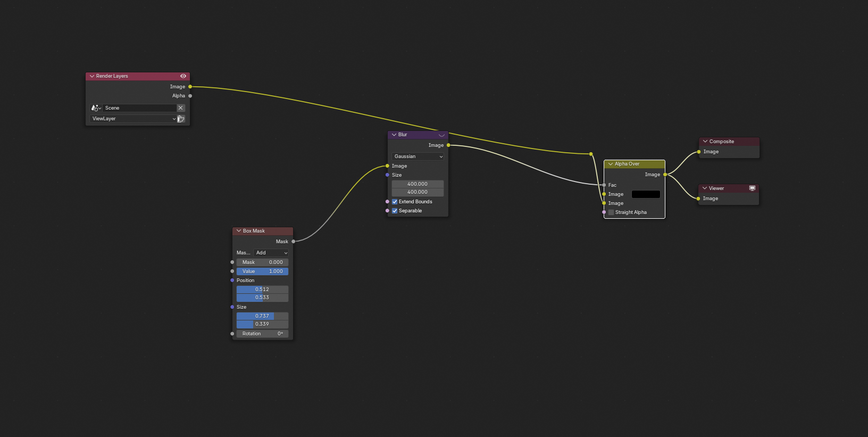868x437 pixels.
Task: Collapse the Box Mask node
Action: tap(239, 231)
